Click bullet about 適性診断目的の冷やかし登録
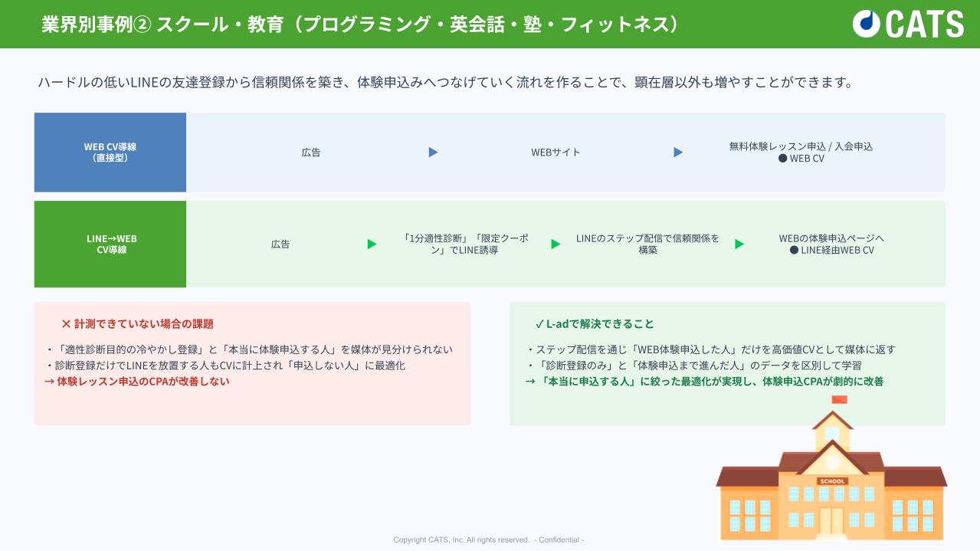The width and height of the screenshot is (980, 551). point(249,349)
